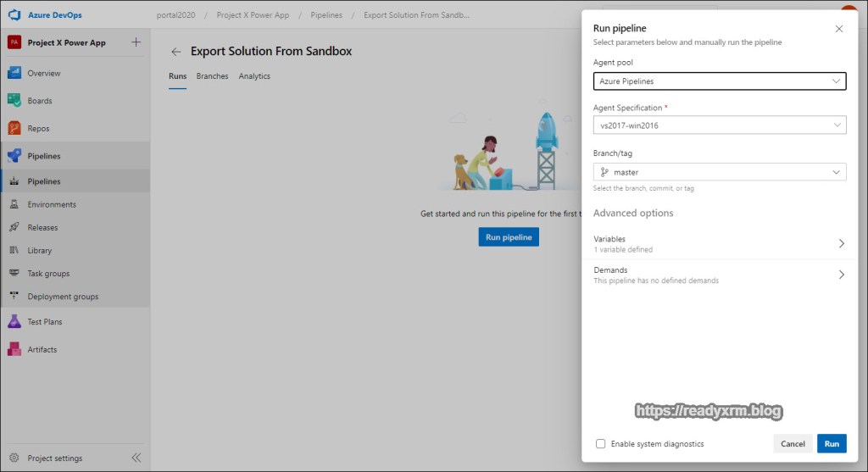This screenshot has height=472, width=868.
Task: Close the Run pipeline panel with X
Action: [839, 29]
